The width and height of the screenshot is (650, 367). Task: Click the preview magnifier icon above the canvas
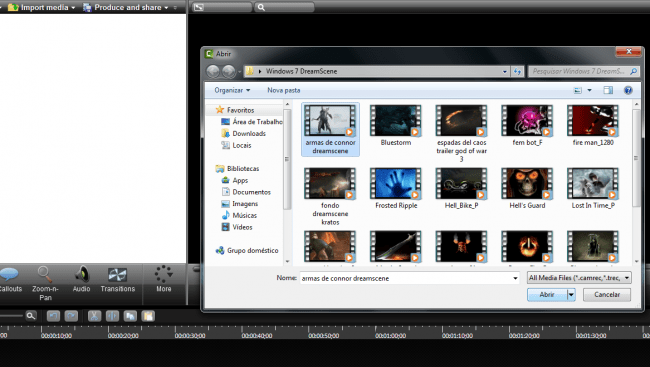tap(261, 7)
